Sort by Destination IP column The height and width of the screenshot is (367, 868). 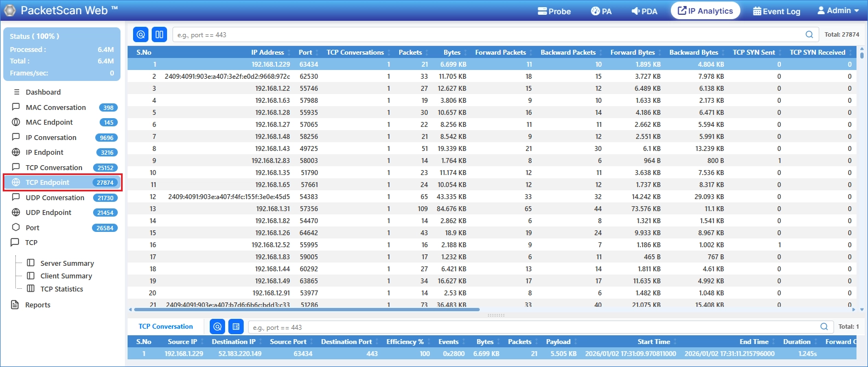click(233, 342)
